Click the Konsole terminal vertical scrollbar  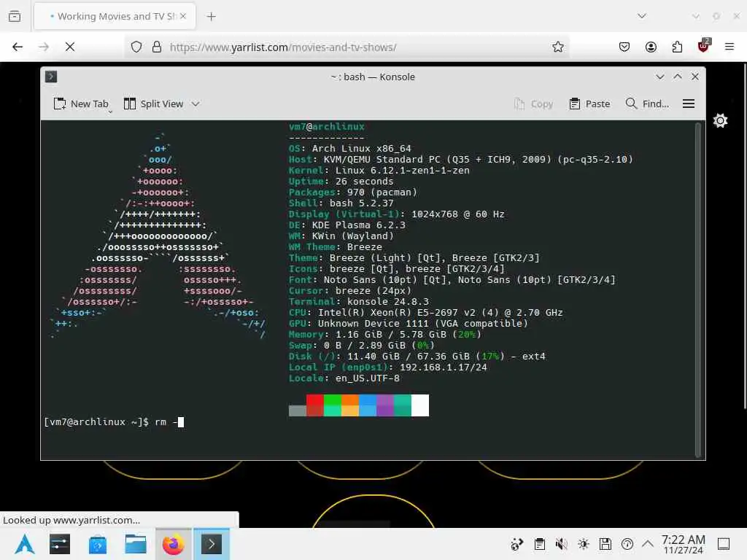pos(698,289)
